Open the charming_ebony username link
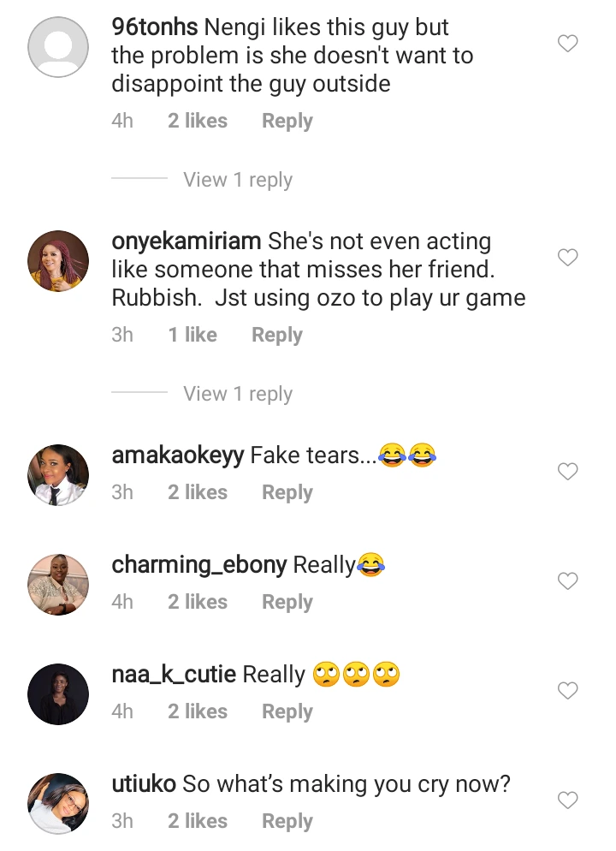Viewport: 616px width, 851px height. pos(199,565)
